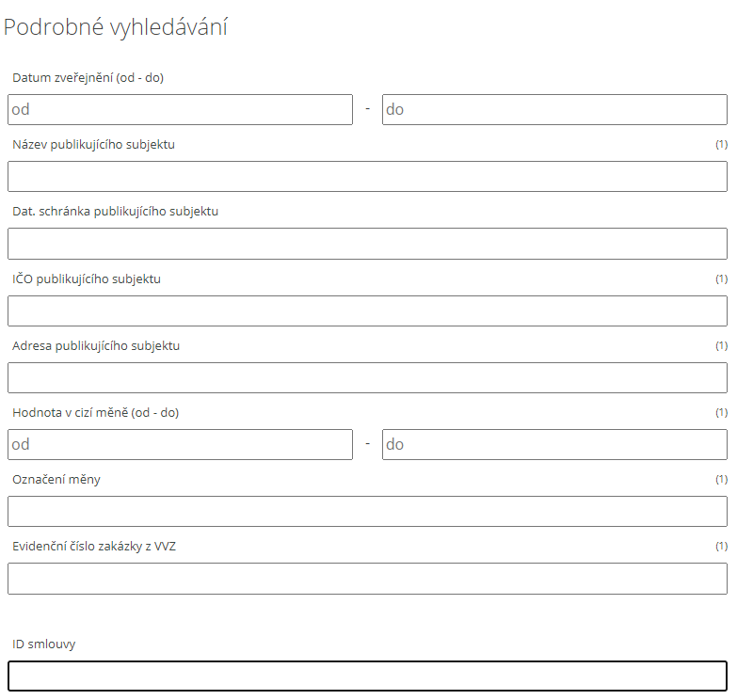The height and width of the screenshot is (700, 737).
Task: Click the Hodnota v cizí měně 'od' field
Action: (180, 444)
